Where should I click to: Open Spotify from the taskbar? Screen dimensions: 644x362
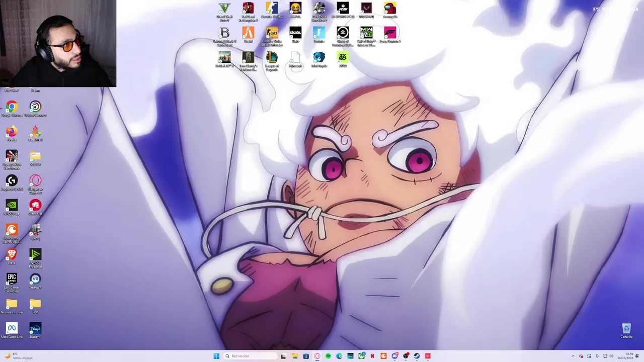(328, 356)
